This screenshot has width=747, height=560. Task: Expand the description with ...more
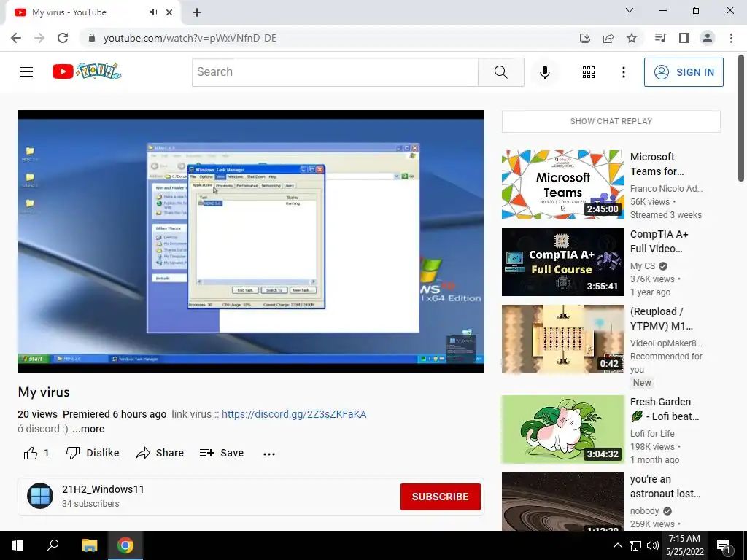(x=88, y=429)
